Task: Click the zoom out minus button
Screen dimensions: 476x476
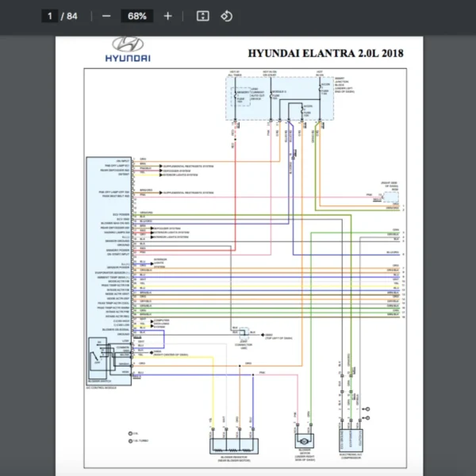Action: 106,16
